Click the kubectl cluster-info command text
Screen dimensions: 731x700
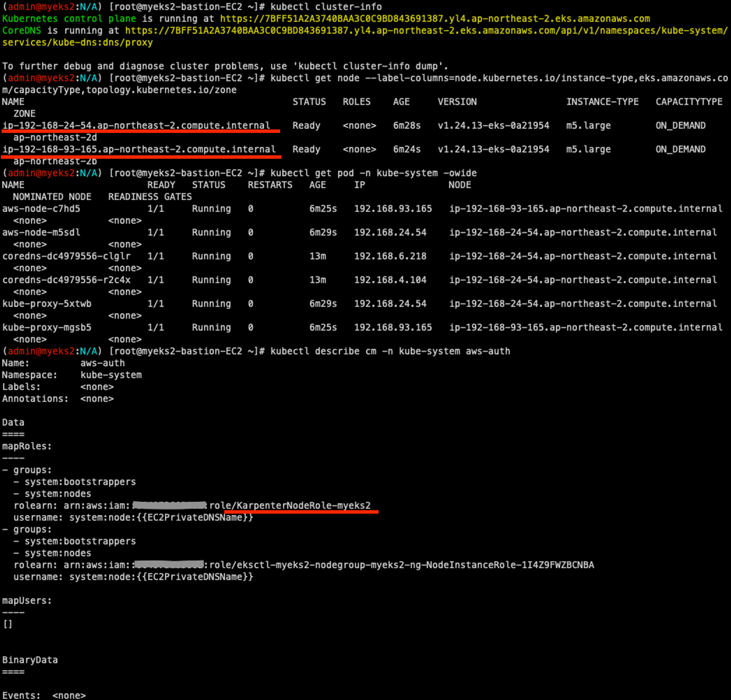coord(326,7)
